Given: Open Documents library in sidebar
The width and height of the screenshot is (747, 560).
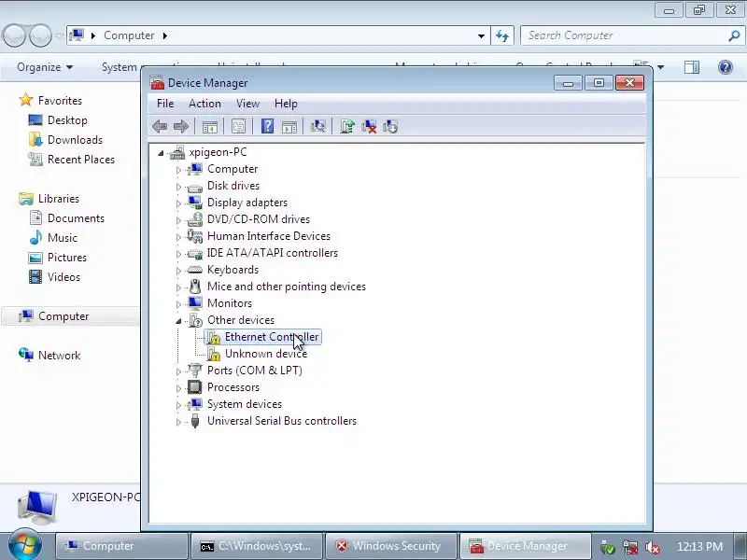Looking at the screenshot, I should point(76,218).
